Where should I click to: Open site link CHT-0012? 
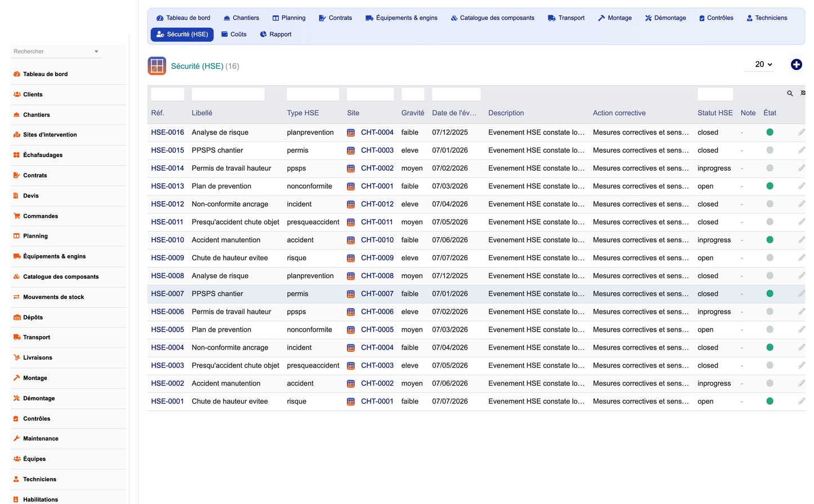(x=377, y=204)
